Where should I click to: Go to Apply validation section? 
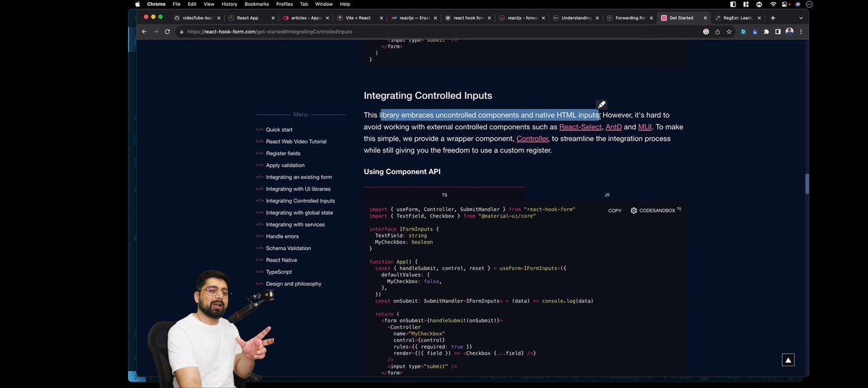(x=285, y=165)
